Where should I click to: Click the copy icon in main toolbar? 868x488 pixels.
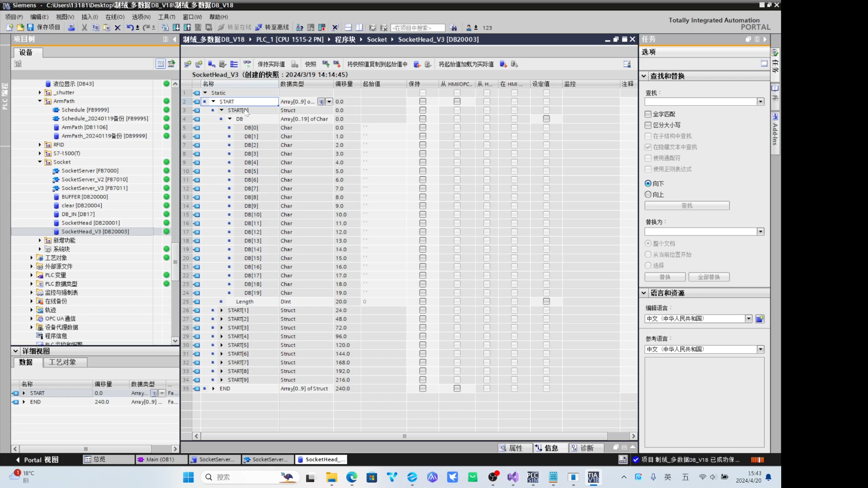(x=95, y=28)
